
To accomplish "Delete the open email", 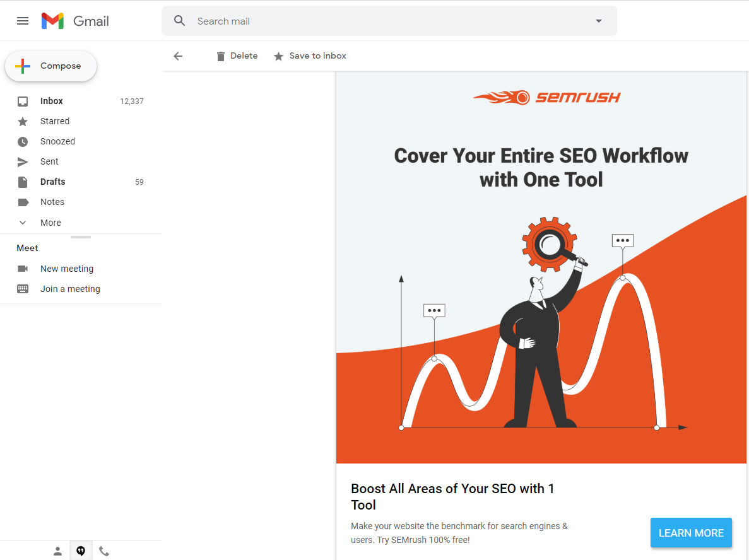I will pos(237,55).
